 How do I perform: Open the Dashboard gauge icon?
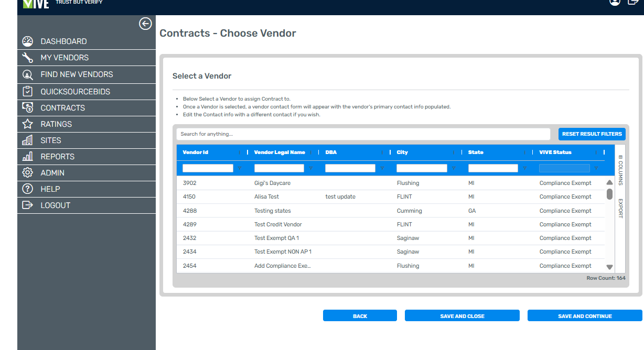coord(28,41)
